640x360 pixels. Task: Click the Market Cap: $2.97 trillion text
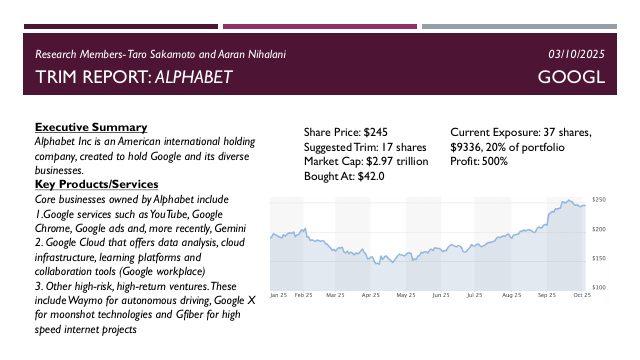tap(366, 161)
